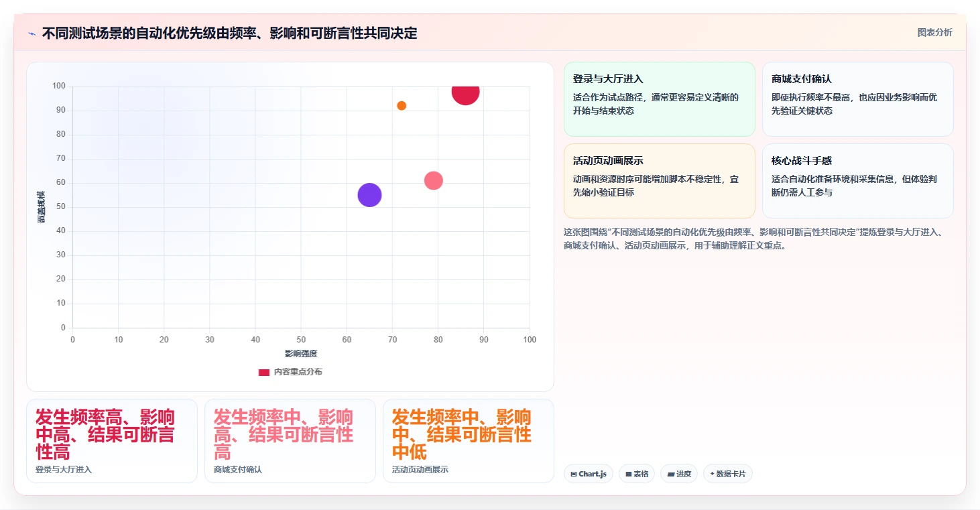Click the rotated y-axis title text
The width and height of the screenshot is (980, 510).
click(42, 207)
